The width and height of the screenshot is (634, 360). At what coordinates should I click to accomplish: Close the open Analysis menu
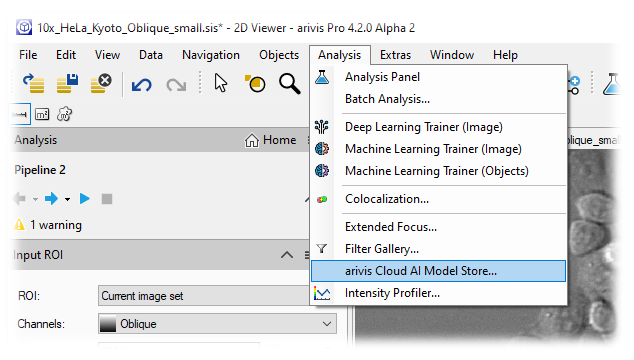coord(340,55)
